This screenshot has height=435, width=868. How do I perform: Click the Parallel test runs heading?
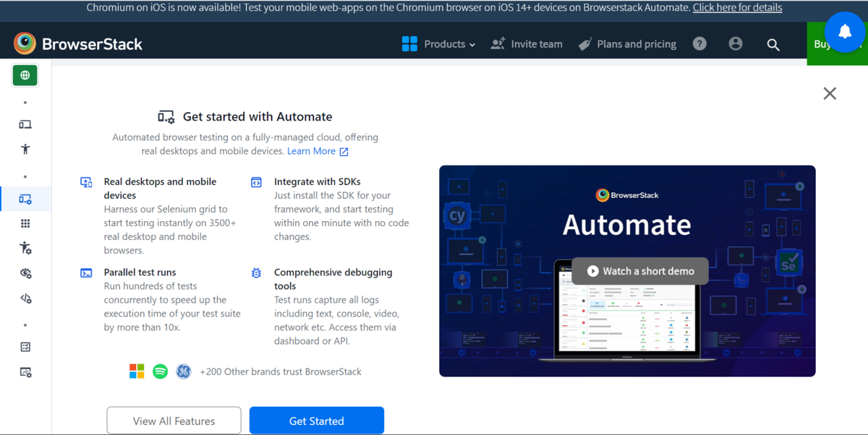pos(140,272)
